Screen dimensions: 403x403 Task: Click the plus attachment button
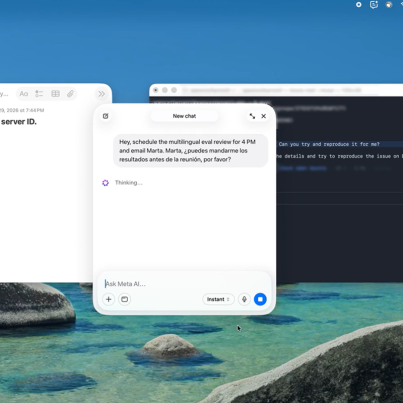(x=109, y=299)
